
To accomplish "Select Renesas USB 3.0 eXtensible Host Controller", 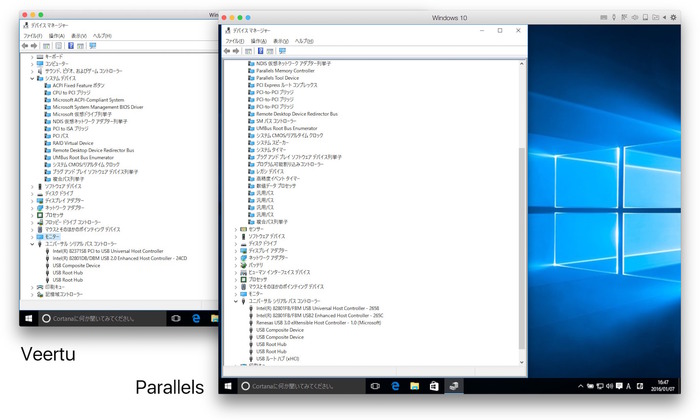I will [x=318, y=323].
